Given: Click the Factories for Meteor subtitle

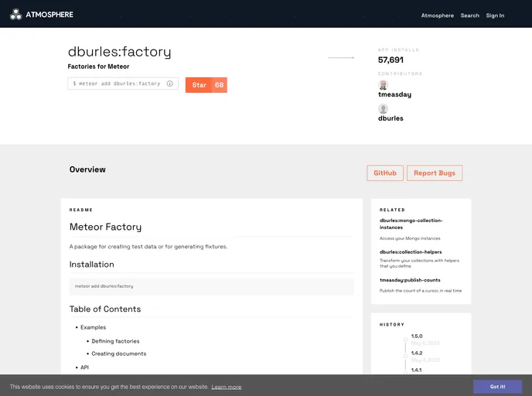Looking at the screenshot, I should click(x=98, y=67).
